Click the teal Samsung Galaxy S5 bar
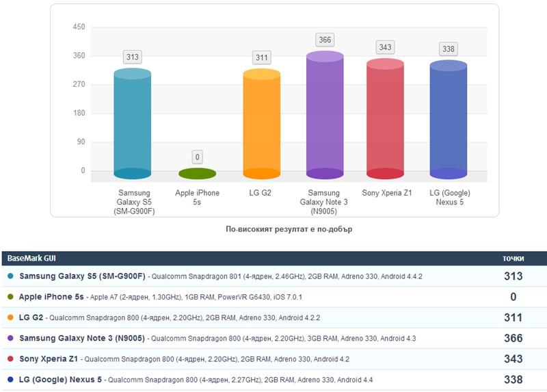This screenshot has width=547, height=392. [133, 124]
